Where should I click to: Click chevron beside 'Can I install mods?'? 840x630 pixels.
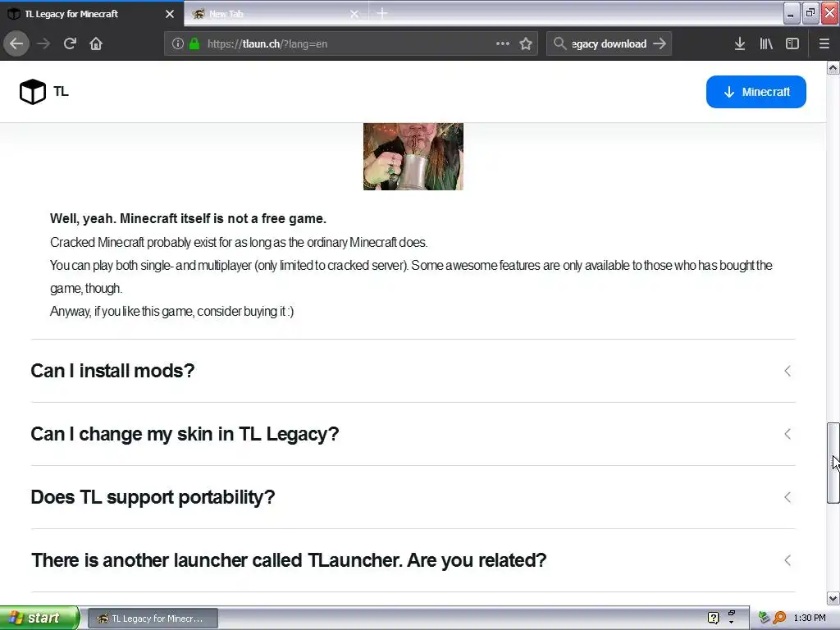point(787,371)
